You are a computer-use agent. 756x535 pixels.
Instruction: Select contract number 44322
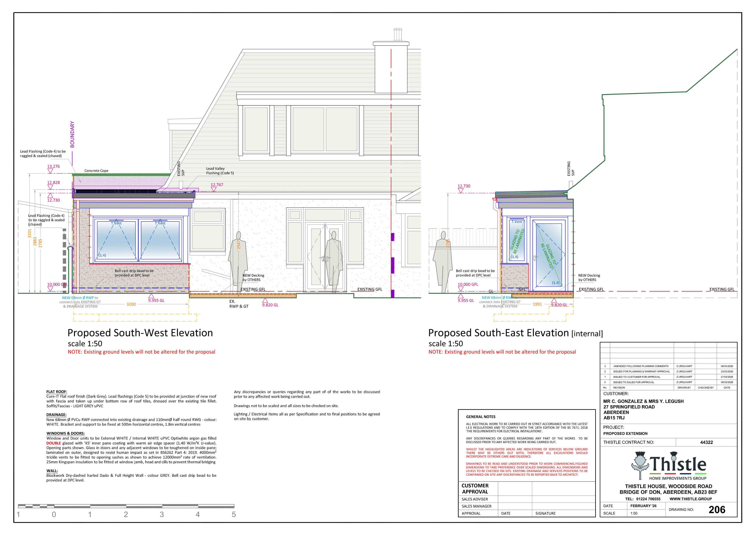coord(707,443)
